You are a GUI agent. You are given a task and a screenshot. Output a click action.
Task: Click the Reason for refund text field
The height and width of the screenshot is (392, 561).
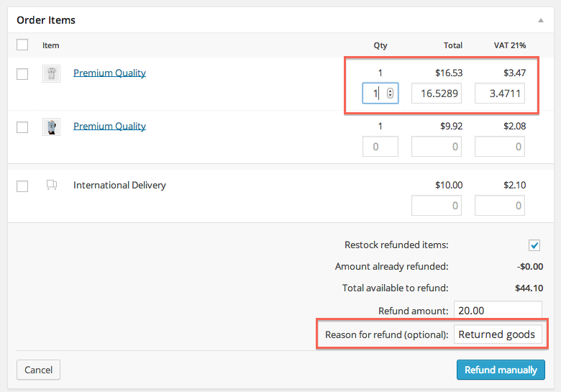tap(498, 334)
